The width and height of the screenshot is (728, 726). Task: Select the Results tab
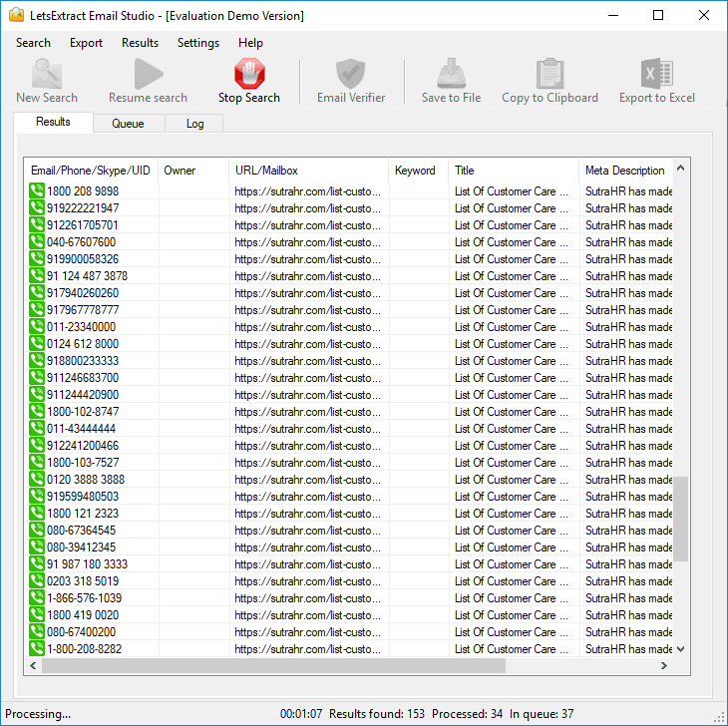(x=53, y=122)
